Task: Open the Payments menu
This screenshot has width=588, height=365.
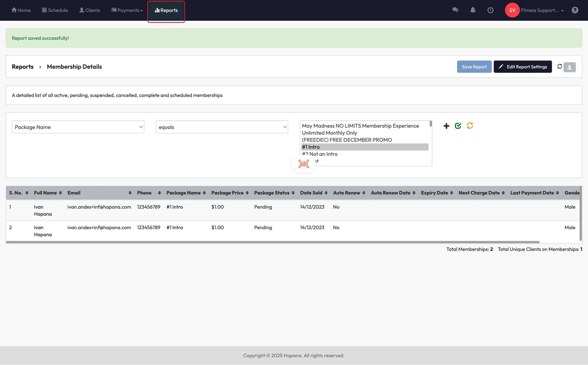Action: [x=127, y=10]
